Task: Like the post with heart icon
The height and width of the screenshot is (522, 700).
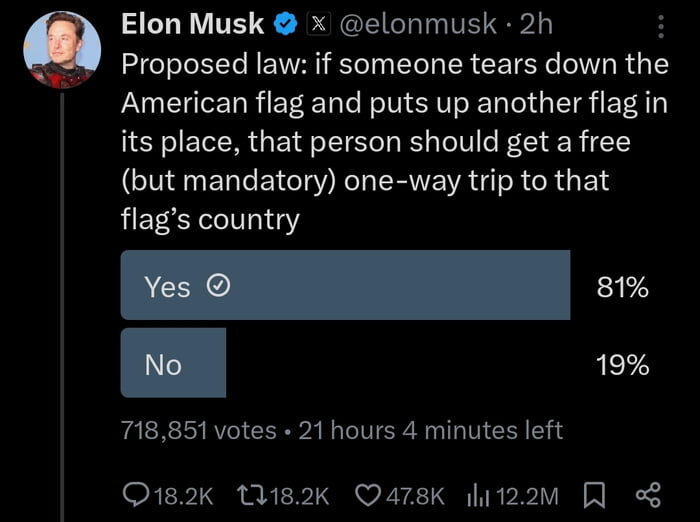Action: (368, 496)
